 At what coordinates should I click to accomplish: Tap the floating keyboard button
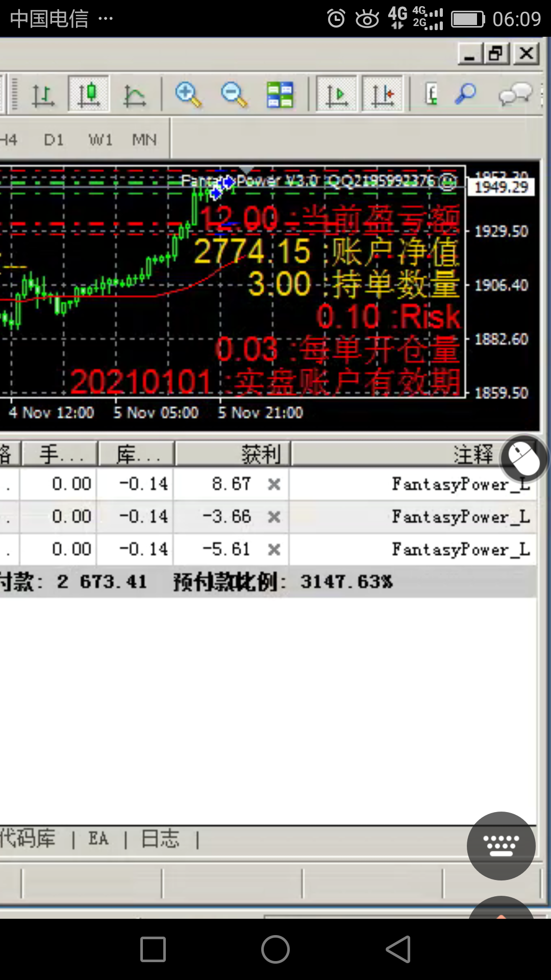point(501,846)
